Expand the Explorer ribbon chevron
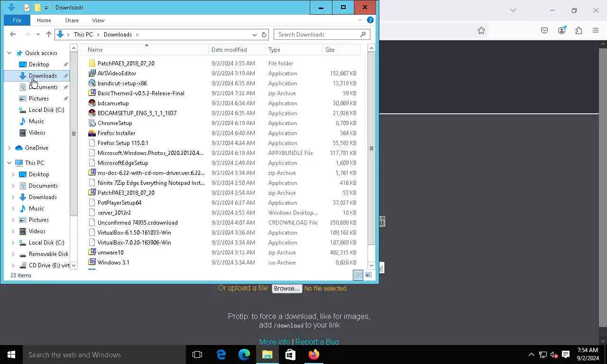This screenshot has width=607, height=364. click(360, 20)
